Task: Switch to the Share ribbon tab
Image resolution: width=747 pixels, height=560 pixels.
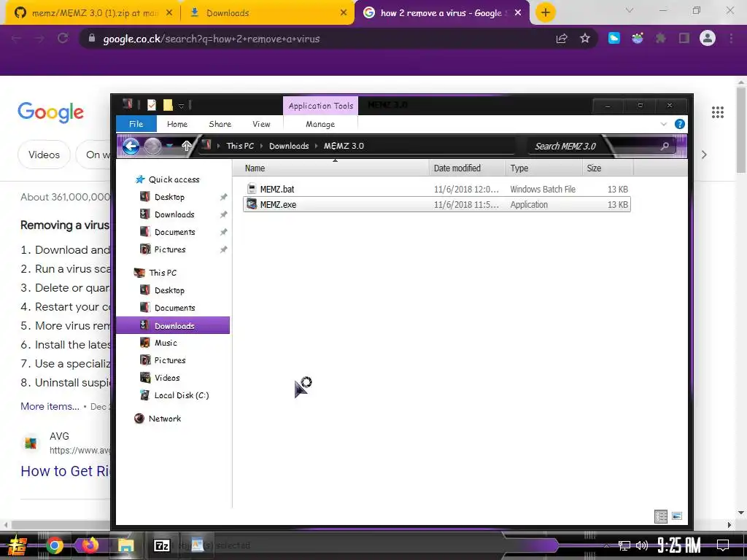Action: pyautogui.click(x=220, y=124)
